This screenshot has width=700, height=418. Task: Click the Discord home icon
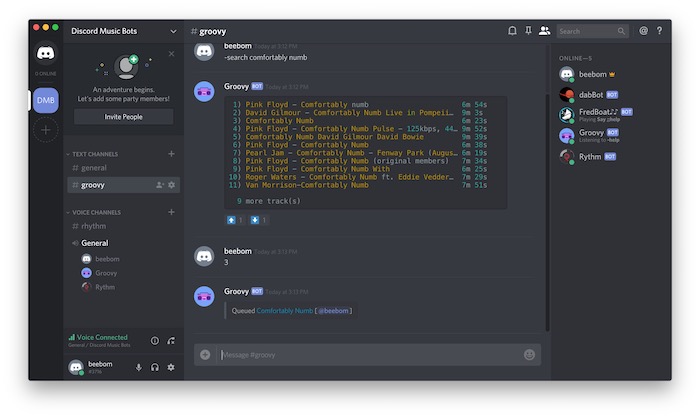point(46,54)
